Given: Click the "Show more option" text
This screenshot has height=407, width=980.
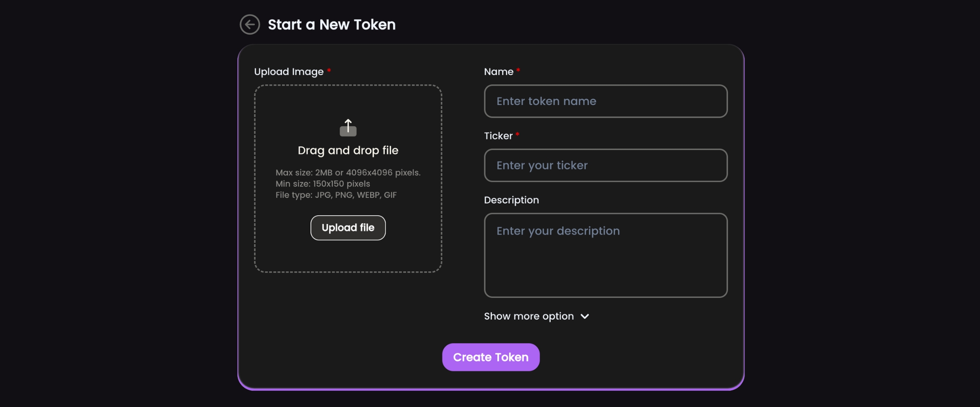Looking at the screenshot, I should point(529,317).
